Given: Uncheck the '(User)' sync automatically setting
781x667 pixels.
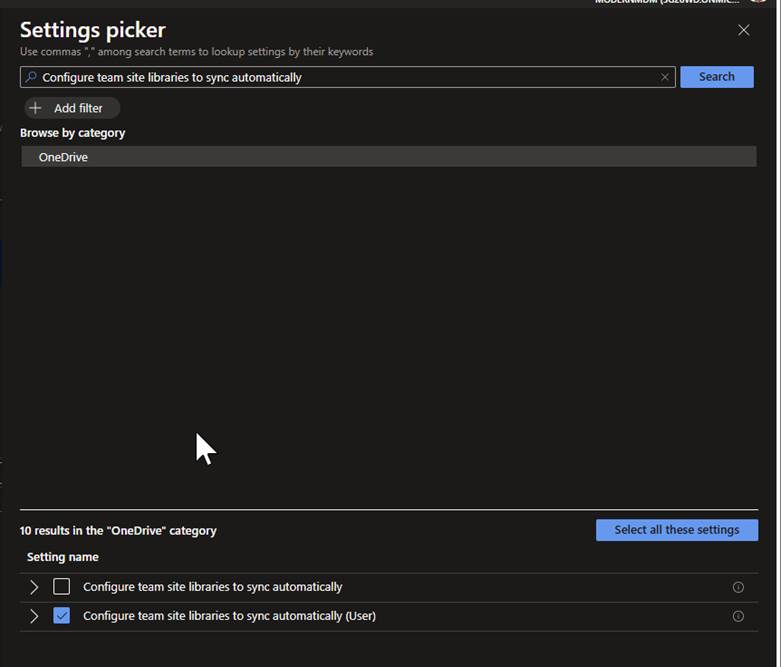Looking at the screenshot, I should coord(62,616).
